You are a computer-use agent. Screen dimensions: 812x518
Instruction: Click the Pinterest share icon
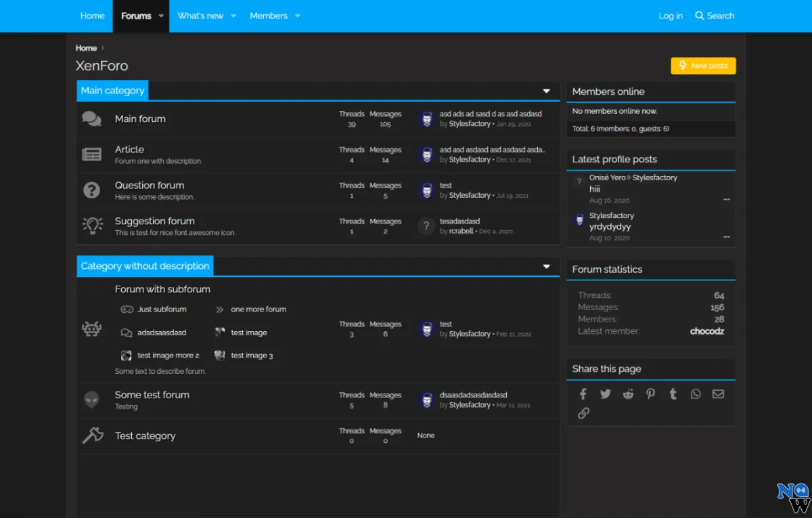tap(650, 394)
